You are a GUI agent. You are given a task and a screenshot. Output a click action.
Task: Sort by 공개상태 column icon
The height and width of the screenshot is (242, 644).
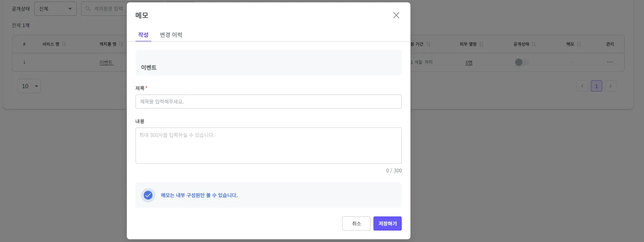tap(534, 44)
